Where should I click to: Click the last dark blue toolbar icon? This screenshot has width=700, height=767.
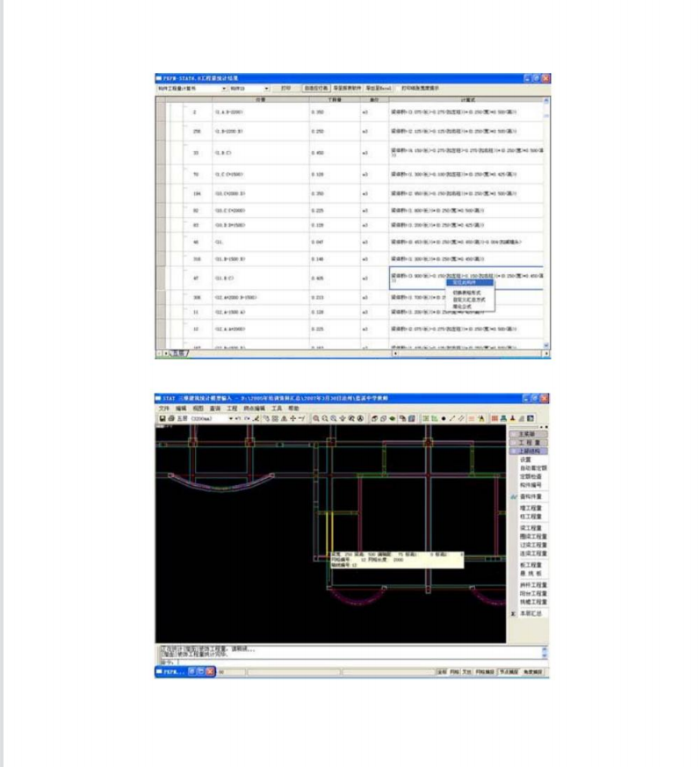(530, 418)
